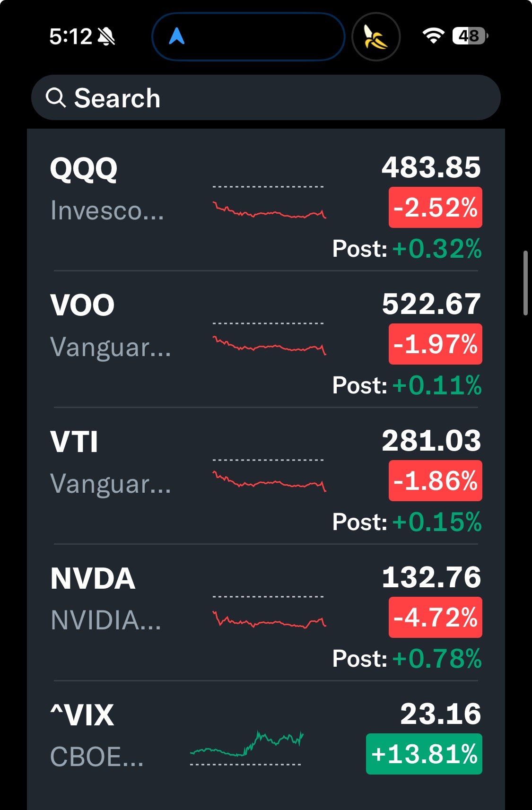
Task: Tap the blue location arrow in status pill
Action: click(x=176, y=36)
